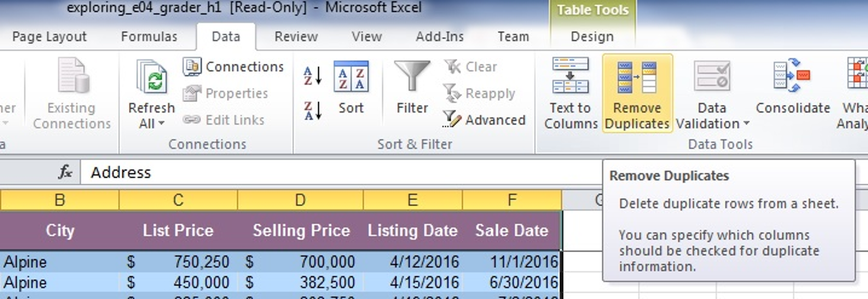Select column D header
The width and height of the screenshot is (868, 299).
pyautogui.click(x=300, y=200)
